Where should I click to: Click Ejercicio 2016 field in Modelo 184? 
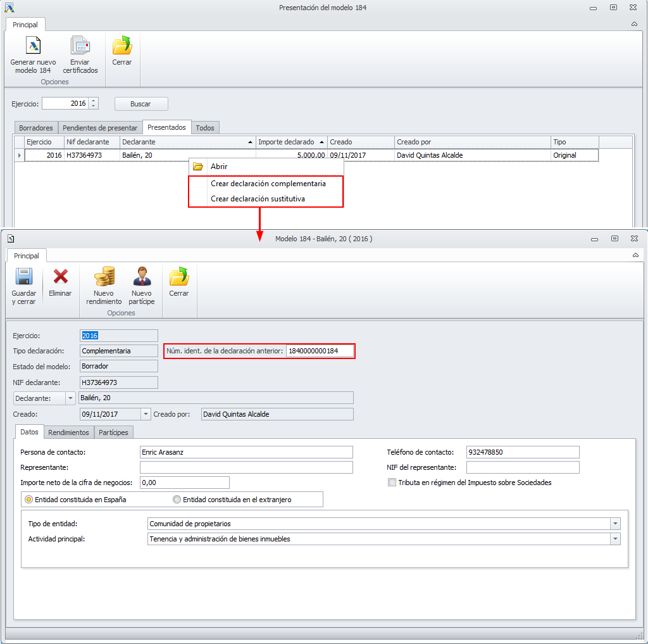pyautogui.click(x=118, y=336)
